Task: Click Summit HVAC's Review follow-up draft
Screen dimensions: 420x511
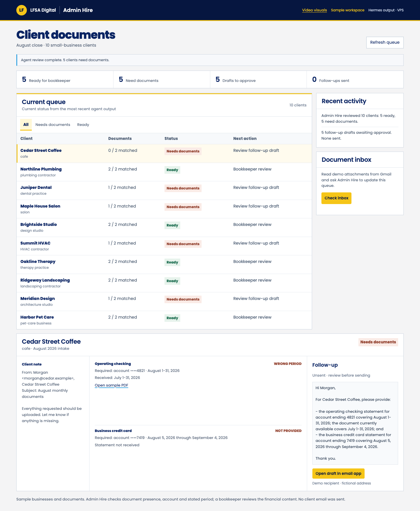Action: coord(256,243)
